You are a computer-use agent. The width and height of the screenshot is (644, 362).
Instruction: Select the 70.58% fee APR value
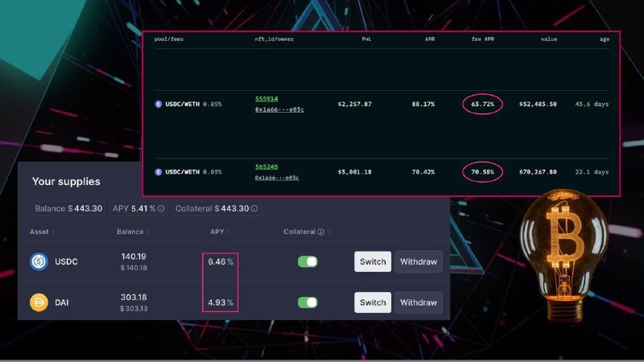(x=482, y=172)
